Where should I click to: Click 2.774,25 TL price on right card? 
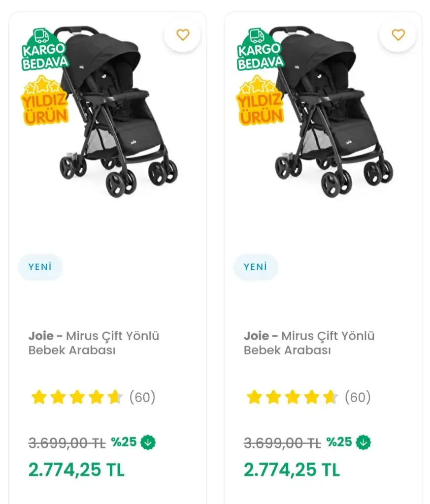pyautogui.click(x=292, y=470)
